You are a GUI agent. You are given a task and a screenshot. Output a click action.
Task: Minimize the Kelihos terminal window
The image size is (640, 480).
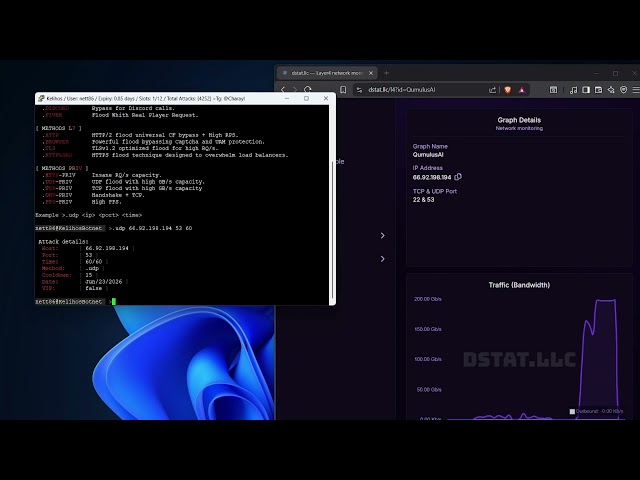(287, 98)
